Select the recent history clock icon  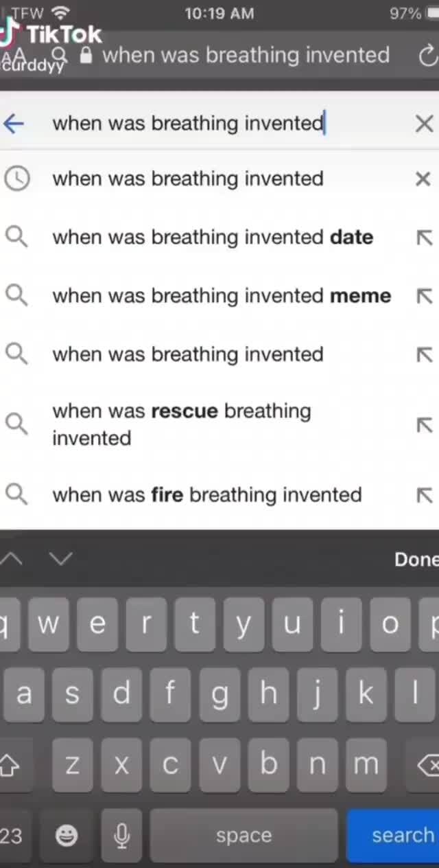click(x=17, y=179)
